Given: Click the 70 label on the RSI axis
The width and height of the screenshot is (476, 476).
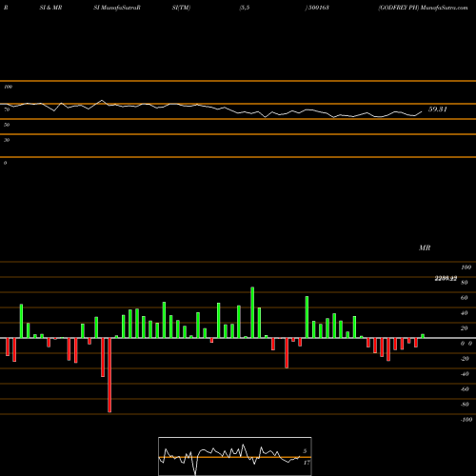Looking at the screenshot, I should tap(7, 109).
